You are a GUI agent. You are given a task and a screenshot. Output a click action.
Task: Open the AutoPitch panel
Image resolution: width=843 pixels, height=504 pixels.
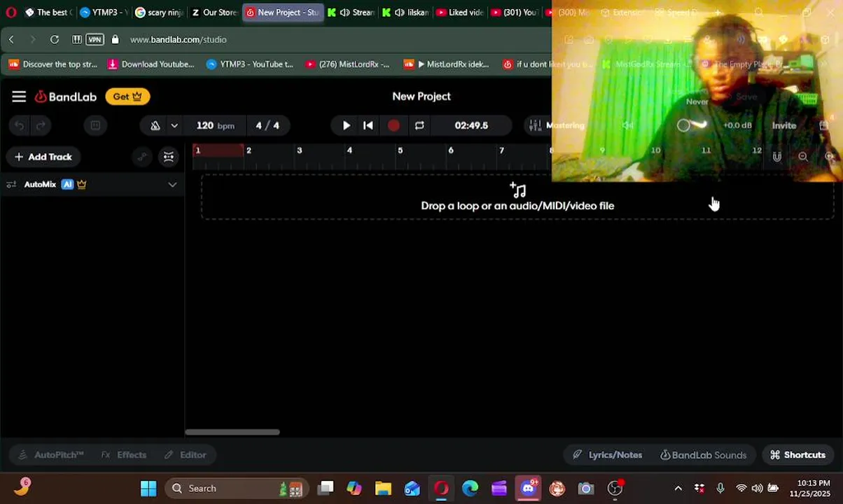pos(50,455)
